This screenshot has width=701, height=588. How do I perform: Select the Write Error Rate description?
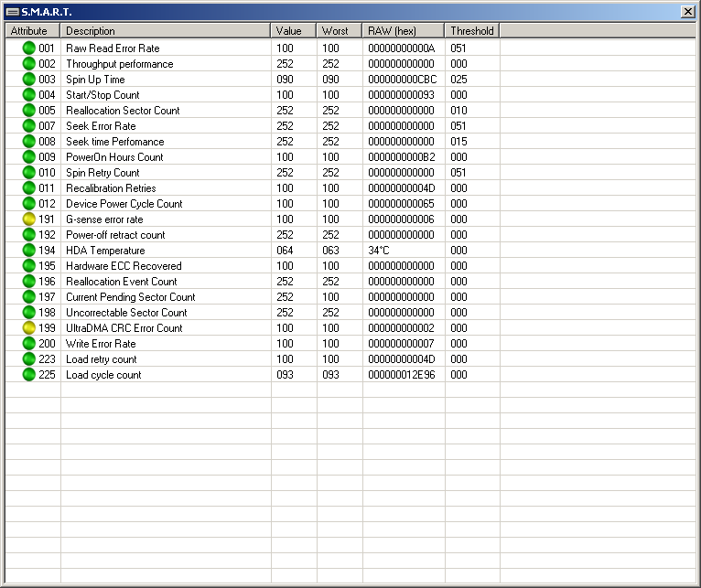click(x=101, y=344)
